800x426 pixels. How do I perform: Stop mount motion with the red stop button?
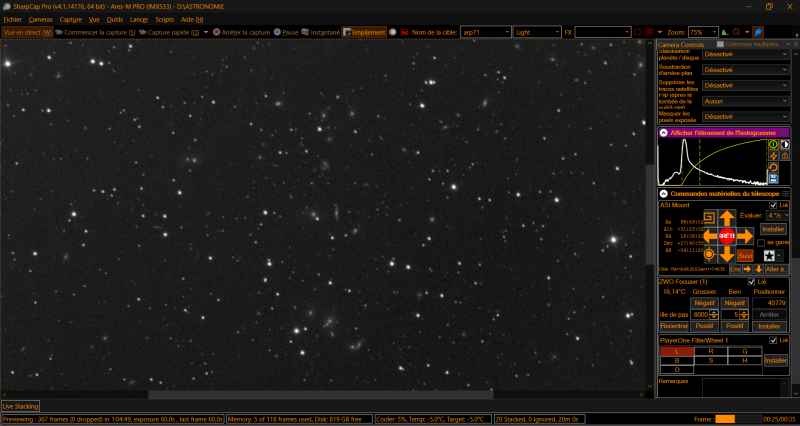(x=727, y=236)
